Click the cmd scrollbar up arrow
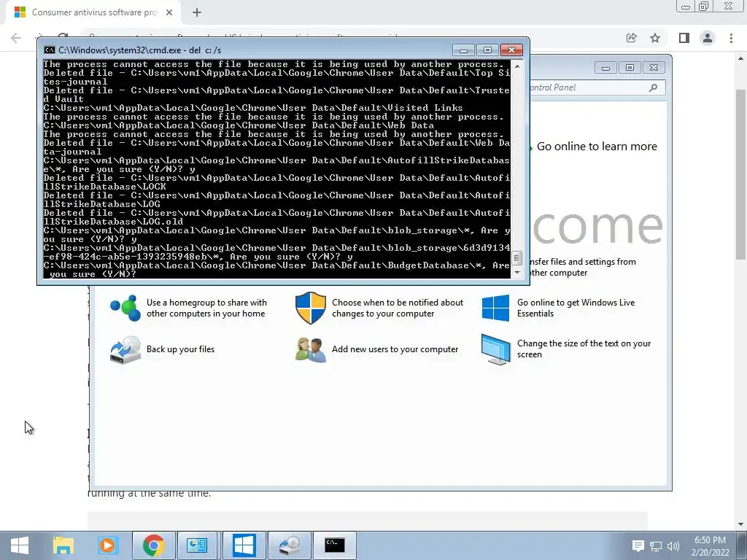Screen dimensions: 747x560 (517, 66)
